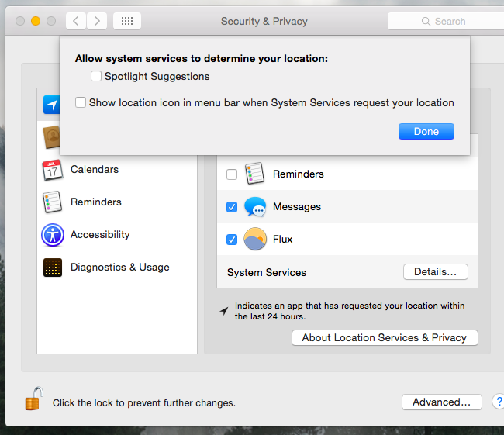Go forward with the right arrow button
This screenshot has width=504, height=435.
click(97, 21)
